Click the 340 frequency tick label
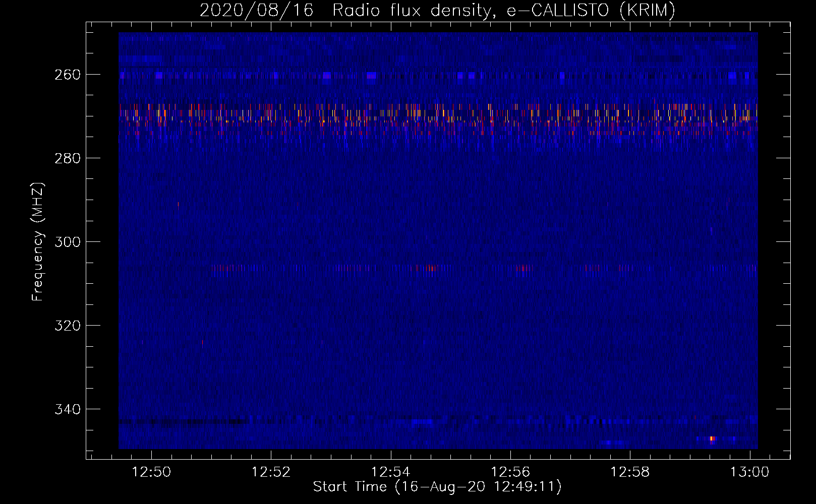Screen dimensions: 816x504 (x=67, y=409)
